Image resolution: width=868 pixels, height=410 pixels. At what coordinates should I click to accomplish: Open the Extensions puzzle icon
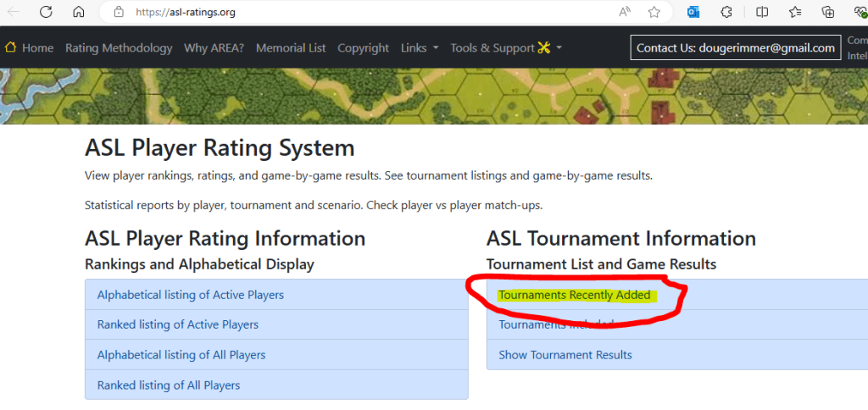coord(726,12)
